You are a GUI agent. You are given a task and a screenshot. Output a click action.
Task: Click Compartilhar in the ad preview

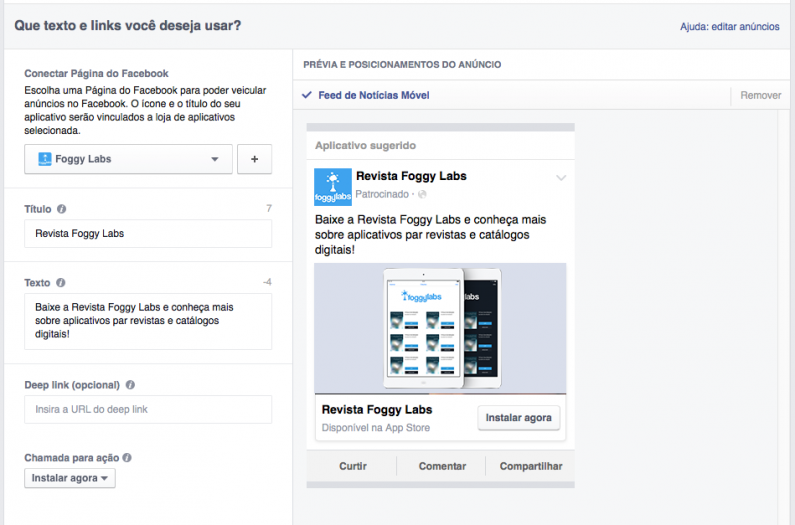(531, 466)
